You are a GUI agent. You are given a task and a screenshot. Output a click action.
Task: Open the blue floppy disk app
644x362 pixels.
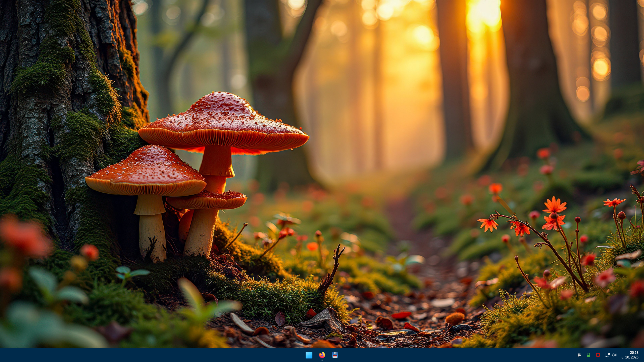(335, 355)
